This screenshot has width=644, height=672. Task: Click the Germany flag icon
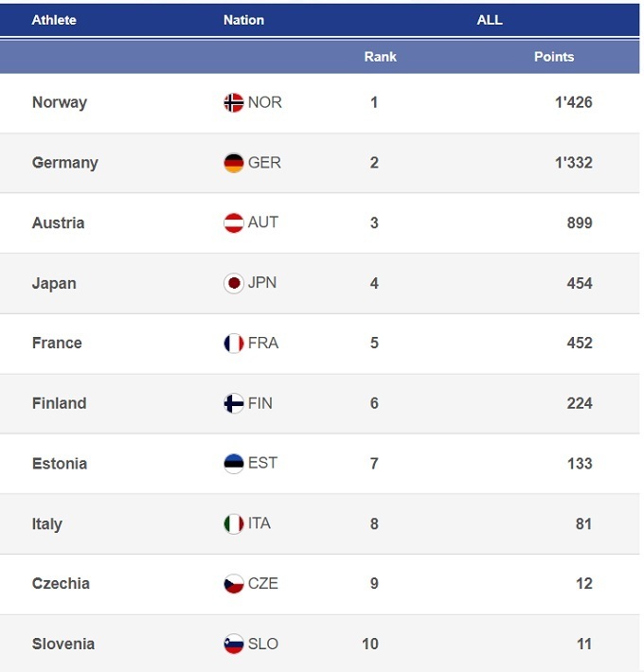[x=234, y=163]
